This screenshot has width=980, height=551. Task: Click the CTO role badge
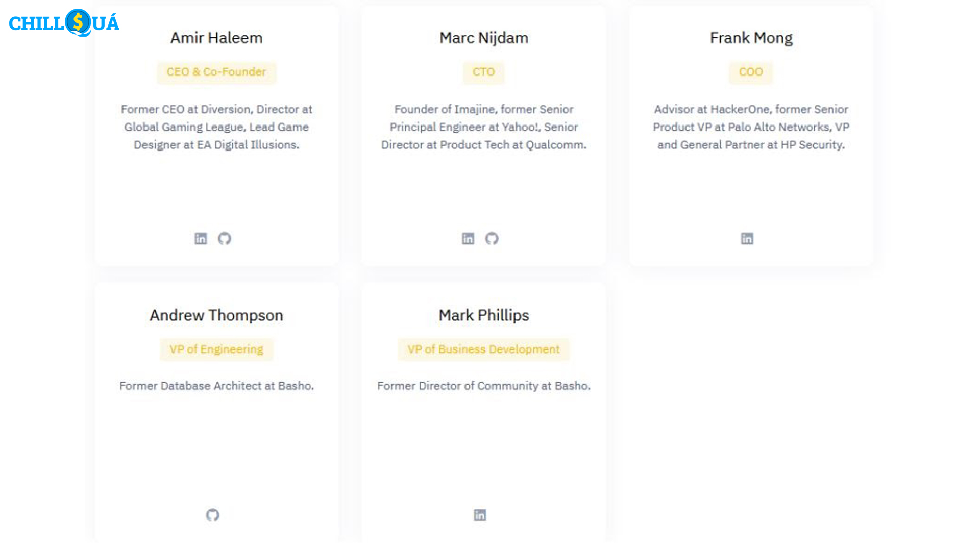(483, 72)
